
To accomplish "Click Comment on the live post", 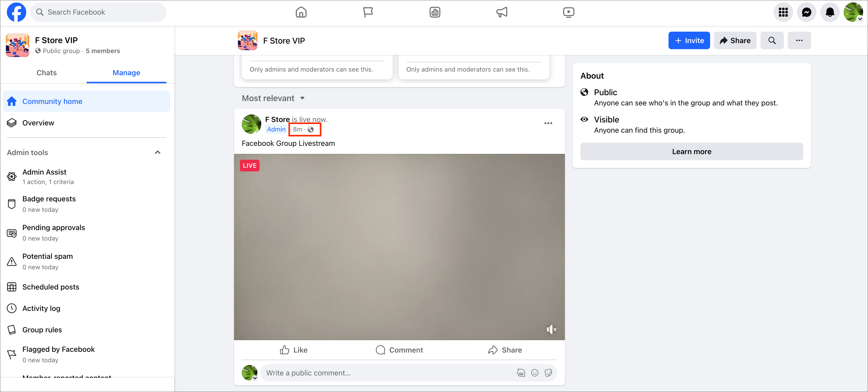I will tap(399, 350).
